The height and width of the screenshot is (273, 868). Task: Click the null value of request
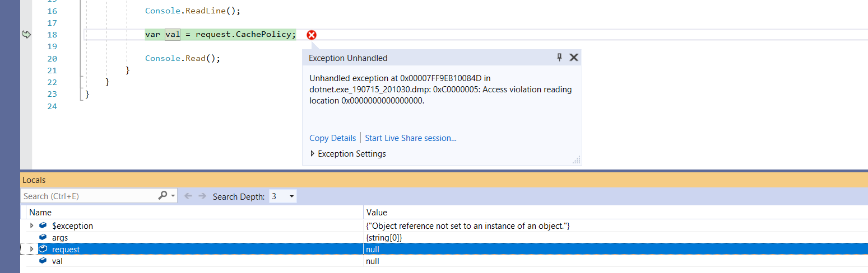(x=372, y=249)
